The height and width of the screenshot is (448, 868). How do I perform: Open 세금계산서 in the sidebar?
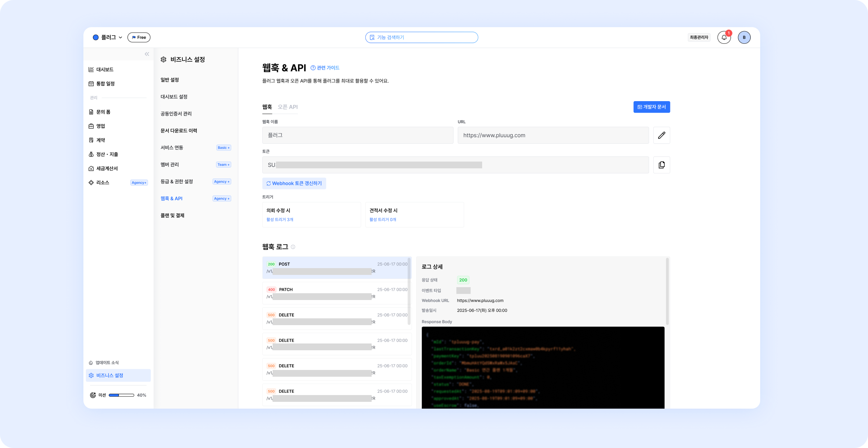point(107,168)
